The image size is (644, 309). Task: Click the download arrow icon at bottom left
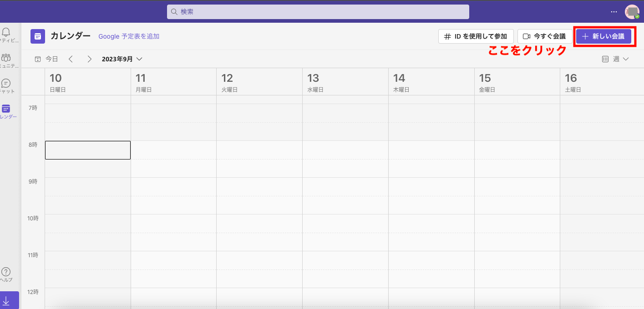6,301
